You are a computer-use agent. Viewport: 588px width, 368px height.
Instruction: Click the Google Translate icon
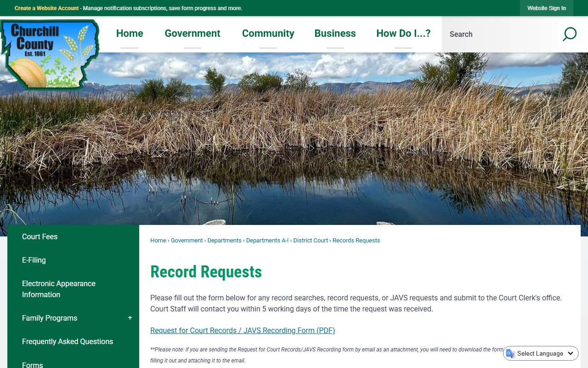(x=510, y=353)
